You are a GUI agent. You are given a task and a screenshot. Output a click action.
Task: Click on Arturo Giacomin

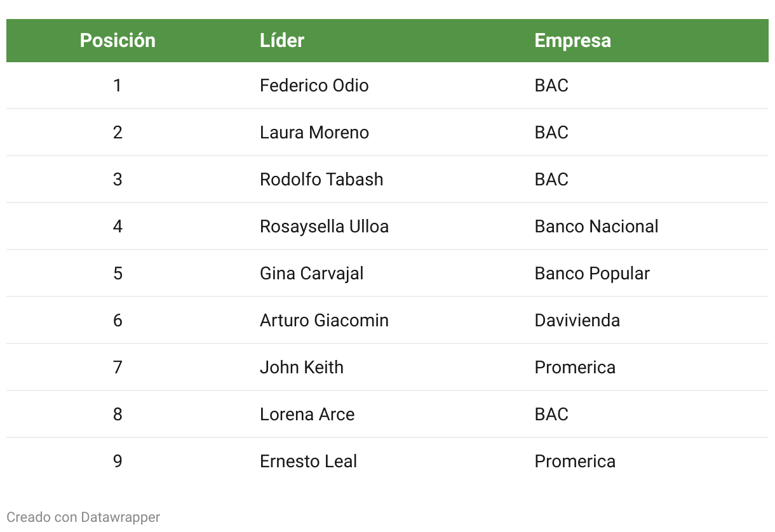pyautogui.click(x=324, y=321)
